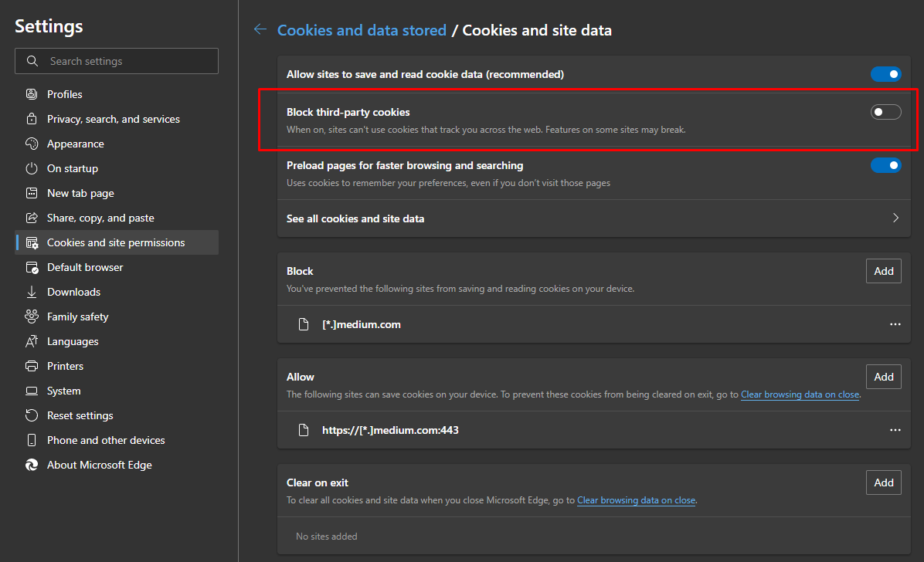Go to Family safety settings
This screenshot has height=562, width=924.
tap(77, 317)
